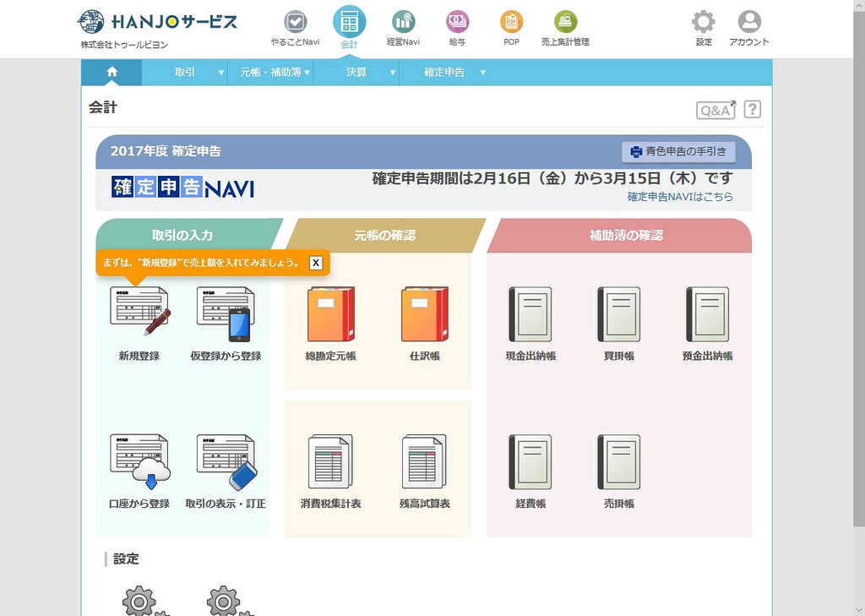Open the 現金出納帳 cash book
865x616 pixels.
pyautogui.click(x=530, y=314)
